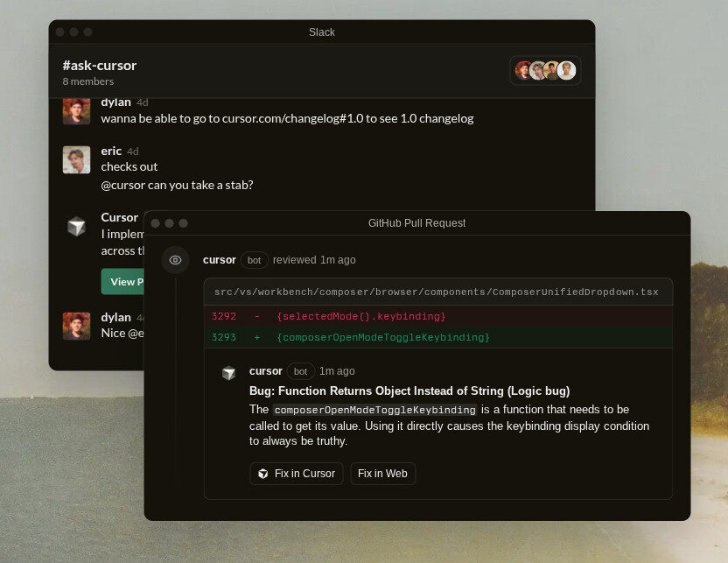
Task: Click dylan's avatar beside the changelog message
Action: [x=77, y=111]
